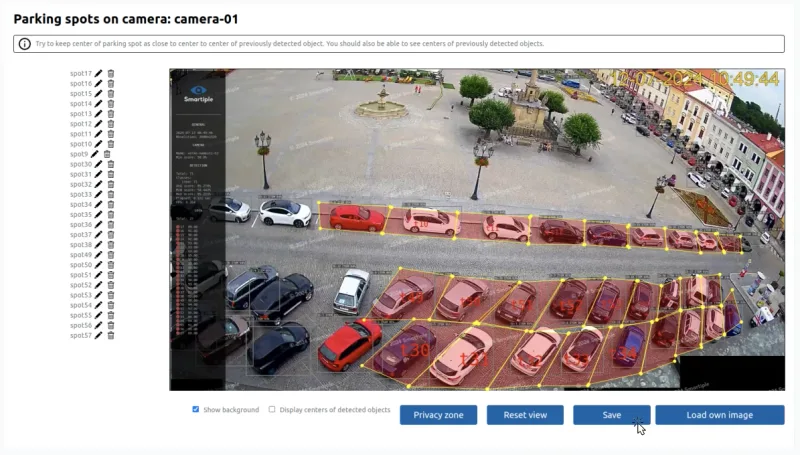Save the parking spot layout
The width and height of the screenshot is (800, 455).
pyautogui.click(x=612, y=415)
